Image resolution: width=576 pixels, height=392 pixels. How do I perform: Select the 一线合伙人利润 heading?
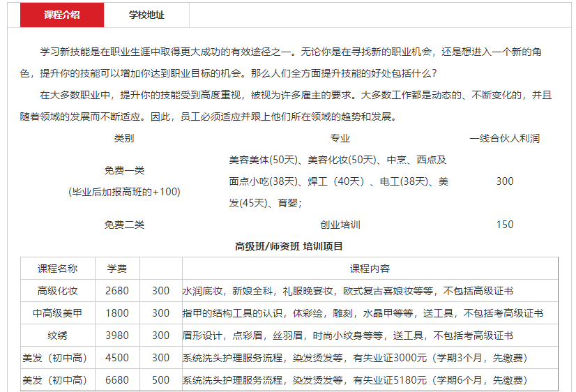click(x=504, y=139)
